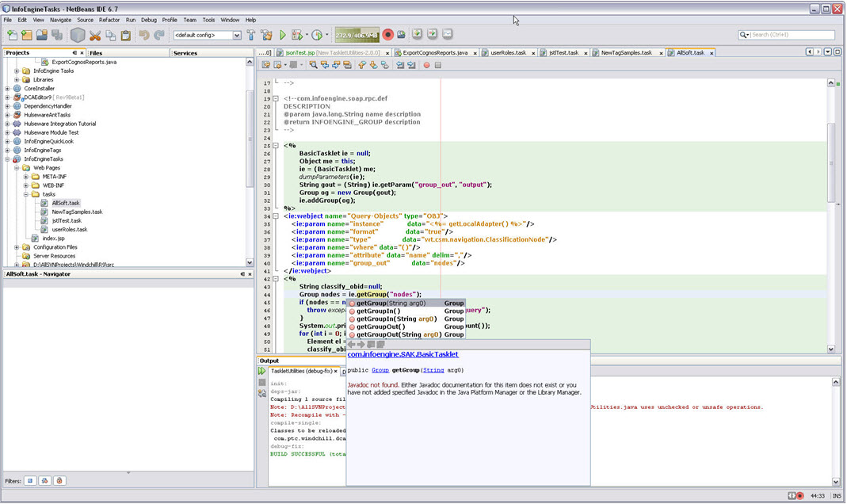Click Find Previous Occurrence icon in editor toolbar
The height and width of the screenshot is (504, 847).
[325, 65]
